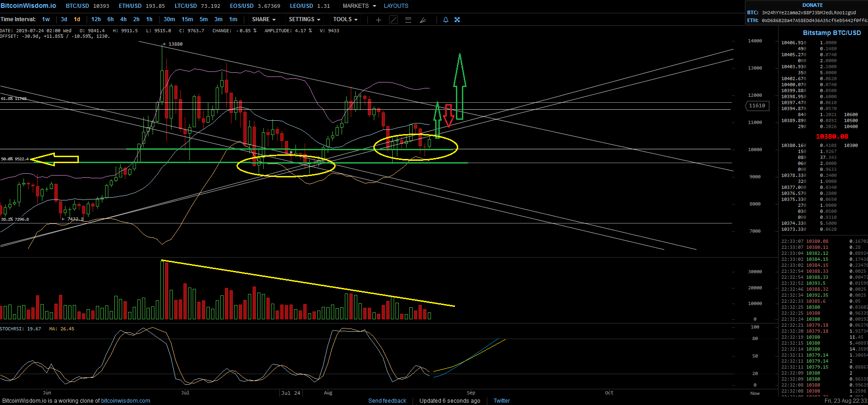Screen dimensions: 868x405
Task: Open the SHARE menu
Action: point(264,19)
